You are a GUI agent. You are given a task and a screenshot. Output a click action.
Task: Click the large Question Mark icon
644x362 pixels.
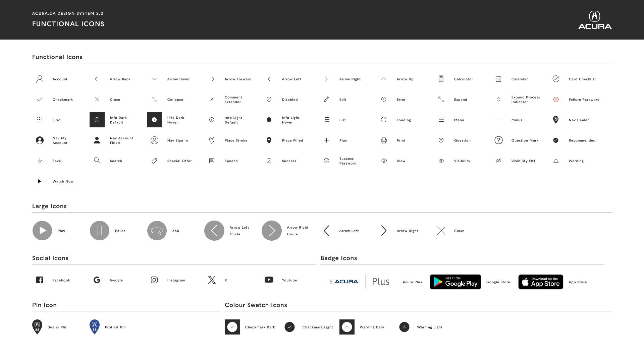tap(498, 140)
